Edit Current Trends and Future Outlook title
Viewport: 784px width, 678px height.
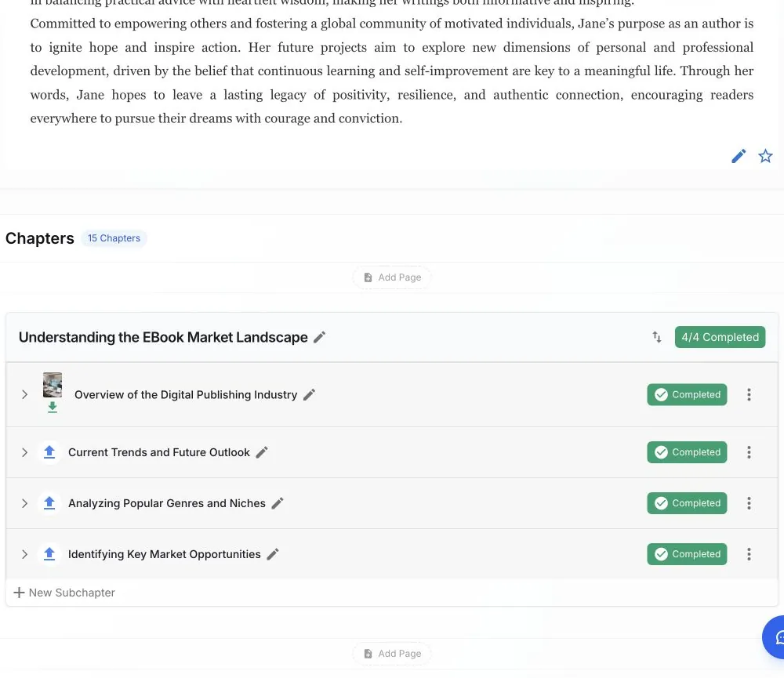[262, 452]
